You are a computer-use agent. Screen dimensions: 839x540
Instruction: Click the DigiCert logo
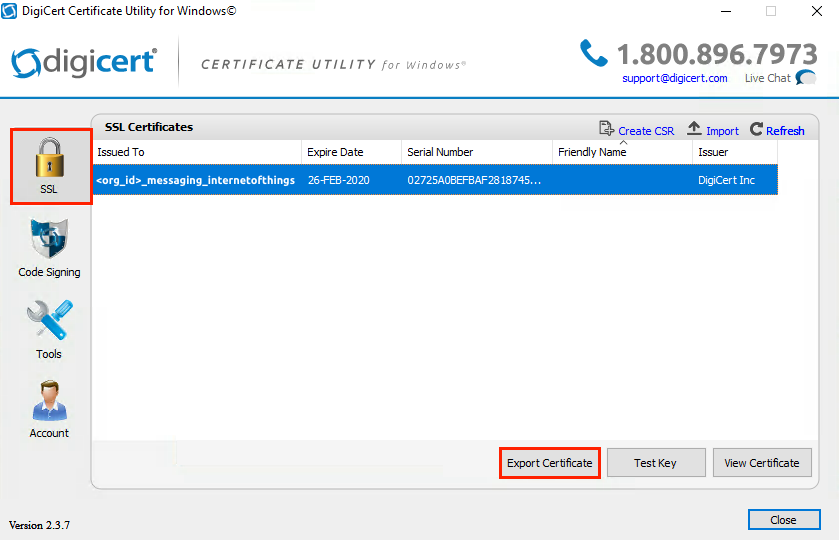coord(84,62)
